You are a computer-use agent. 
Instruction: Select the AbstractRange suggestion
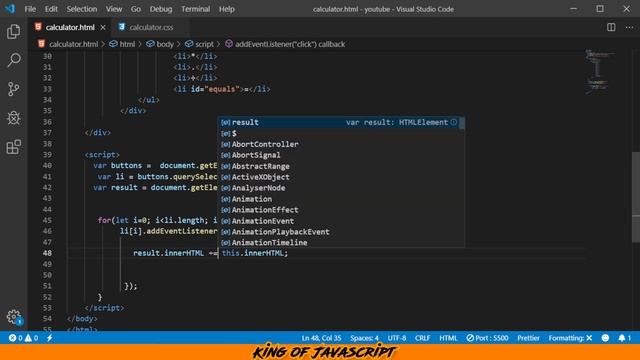click(x=339, y=166)
